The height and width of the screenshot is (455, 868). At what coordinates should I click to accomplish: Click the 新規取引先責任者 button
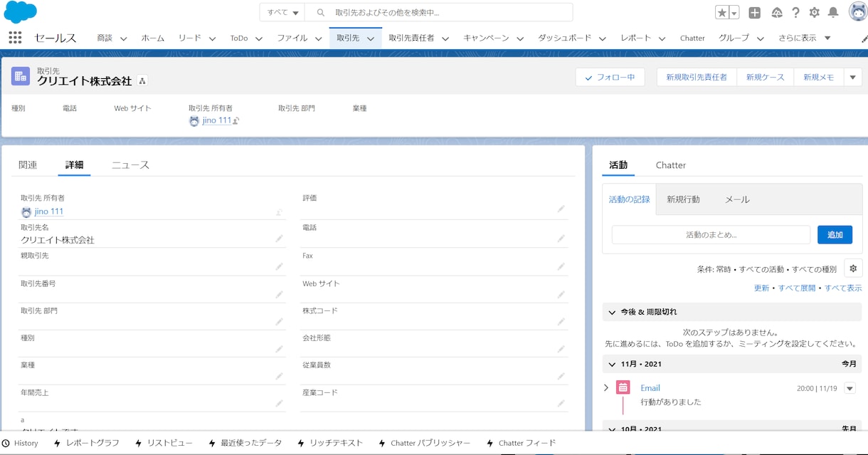click(697, 77)
